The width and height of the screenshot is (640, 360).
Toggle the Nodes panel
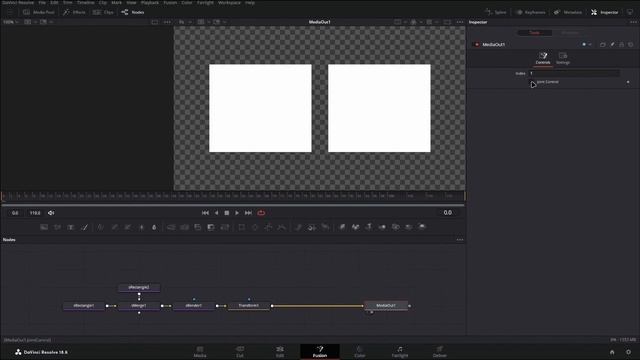point(133,12)
